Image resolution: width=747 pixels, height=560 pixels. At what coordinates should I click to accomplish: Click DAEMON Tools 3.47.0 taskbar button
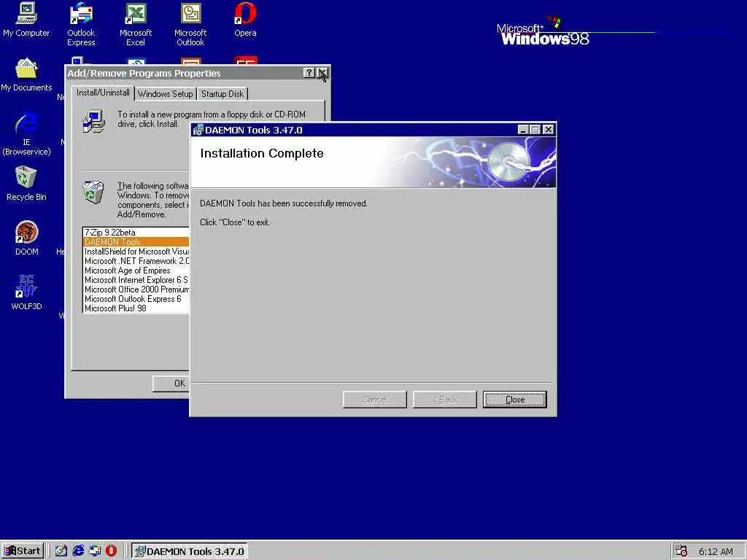coord(189,551)
